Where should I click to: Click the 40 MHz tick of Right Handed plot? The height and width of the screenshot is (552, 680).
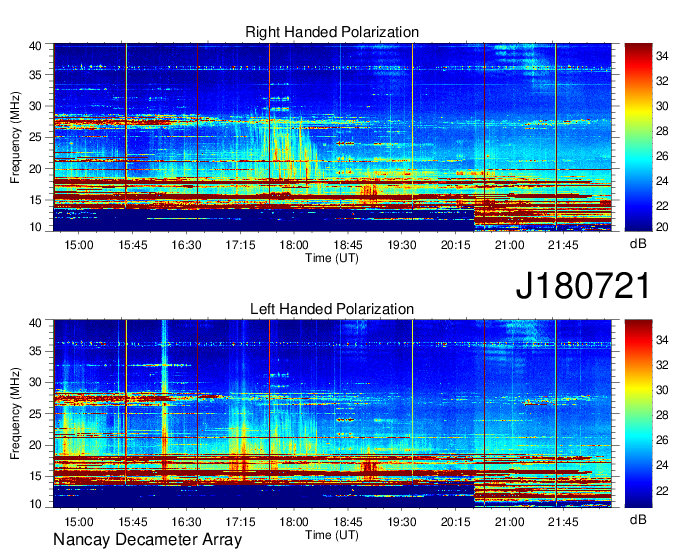pyautogui.click(x=36, y=46)
